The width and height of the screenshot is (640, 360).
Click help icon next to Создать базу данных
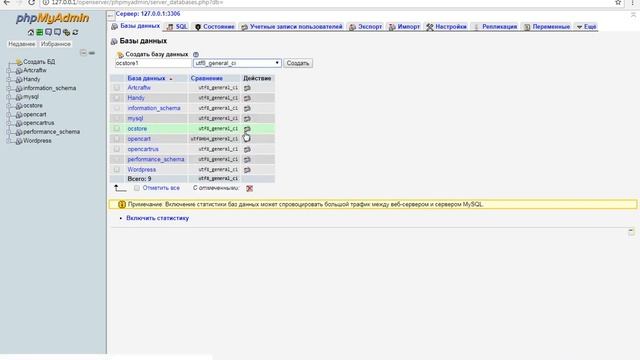pos(196,54)
